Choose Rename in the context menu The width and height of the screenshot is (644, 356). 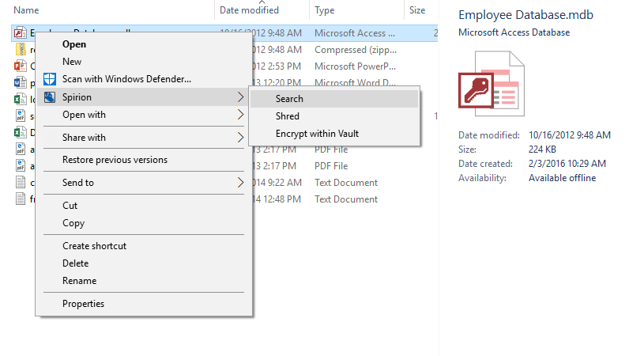click(x=79, y=281)
